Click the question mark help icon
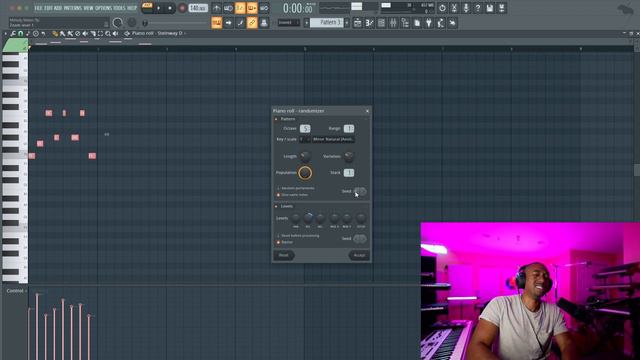The width and height of the screenshot is (640, 360). (478, 8)
